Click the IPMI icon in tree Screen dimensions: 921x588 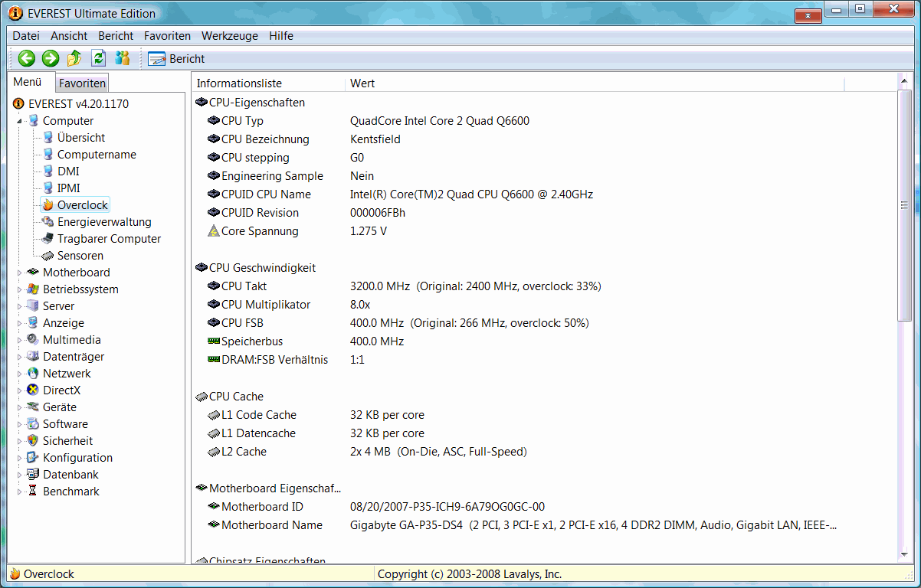[48, 188]
